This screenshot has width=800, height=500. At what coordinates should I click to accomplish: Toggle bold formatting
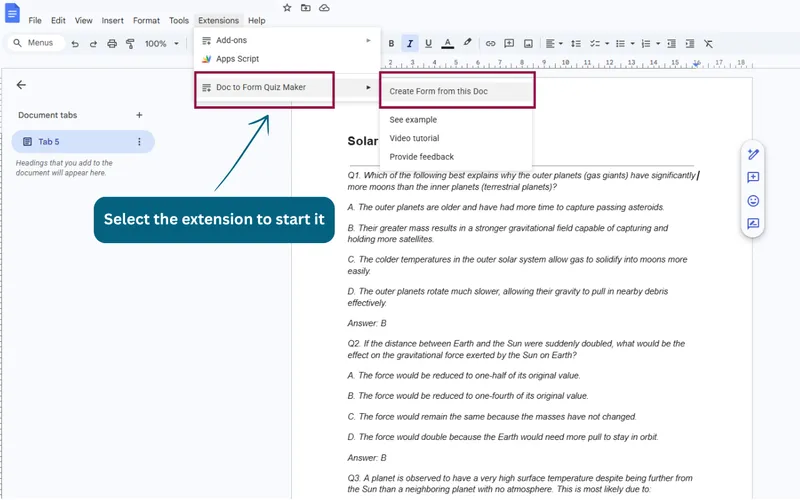coord(391,44)
